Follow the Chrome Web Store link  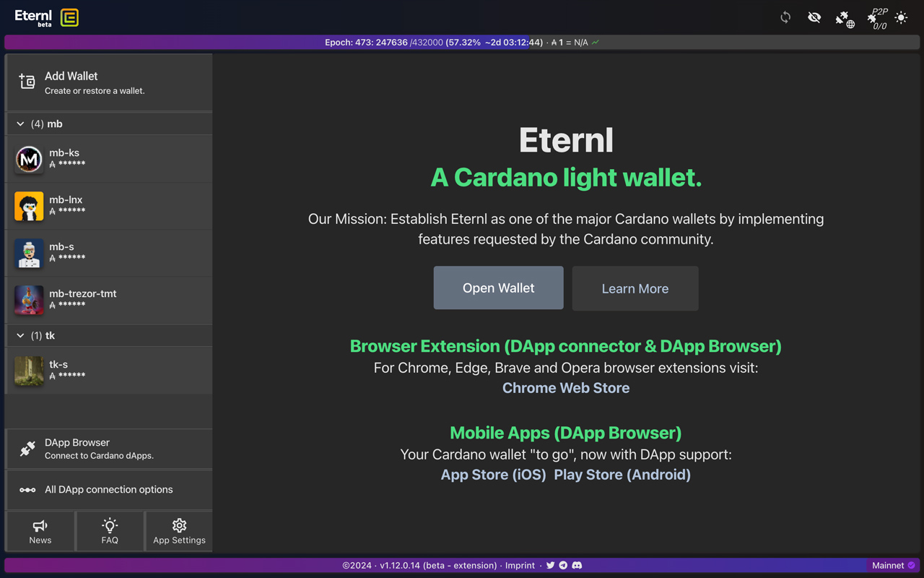tap(566, 388)
